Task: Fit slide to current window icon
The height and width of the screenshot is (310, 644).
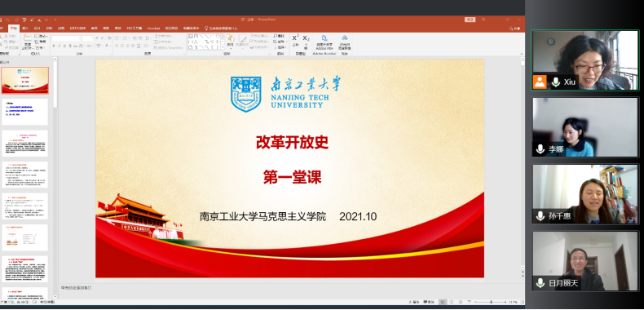Action: 522,302
